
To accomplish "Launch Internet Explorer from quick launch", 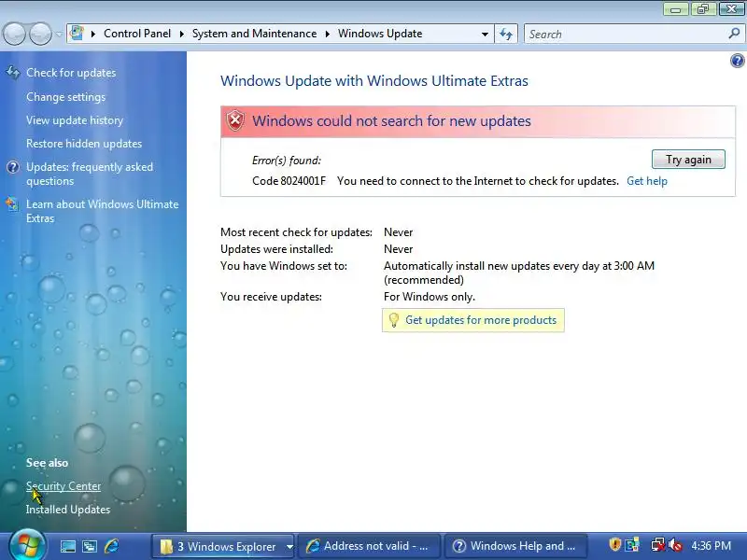I will point(111,546).
